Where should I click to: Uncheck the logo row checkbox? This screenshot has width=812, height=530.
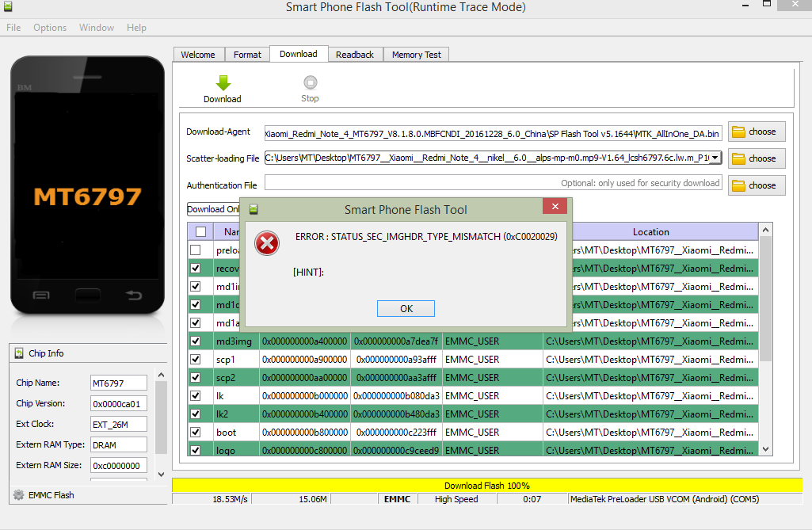(x=195, y=450)
